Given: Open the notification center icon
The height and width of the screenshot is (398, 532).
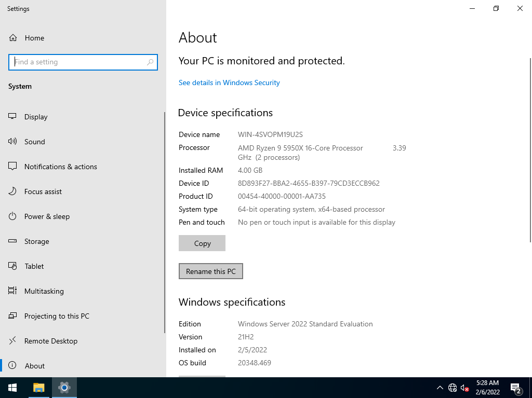Looking at the screenshot, I should pyautogui.click(x=516, y=388).
